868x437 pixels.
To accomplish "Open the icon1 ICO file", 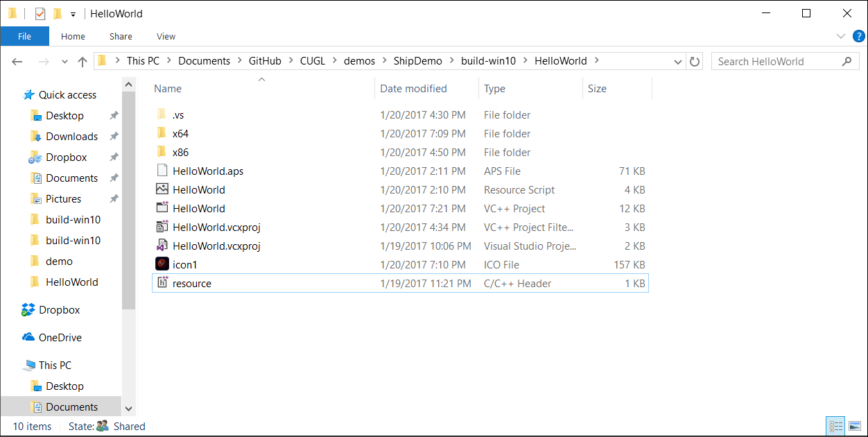I will pos(184,264).
